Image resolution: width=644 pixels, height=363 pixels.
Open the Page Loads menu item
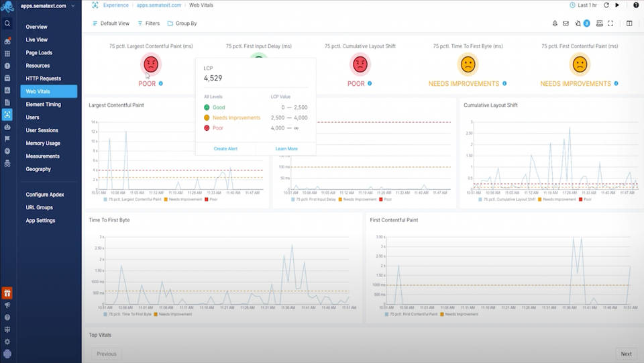point(40,53)
